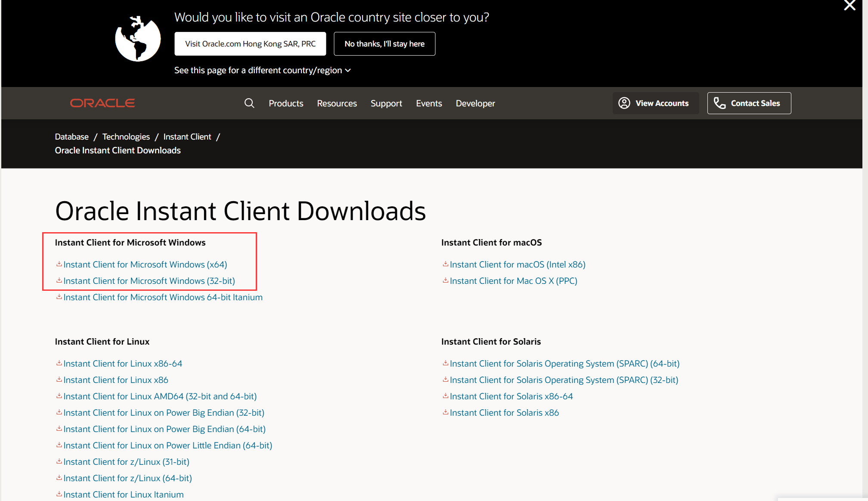Click the download icon beside Instant Client for Linux x86-64
Image resolution: width=868 pixels, height=501 pixels.
pyautogui.click(x=59, y=363)
